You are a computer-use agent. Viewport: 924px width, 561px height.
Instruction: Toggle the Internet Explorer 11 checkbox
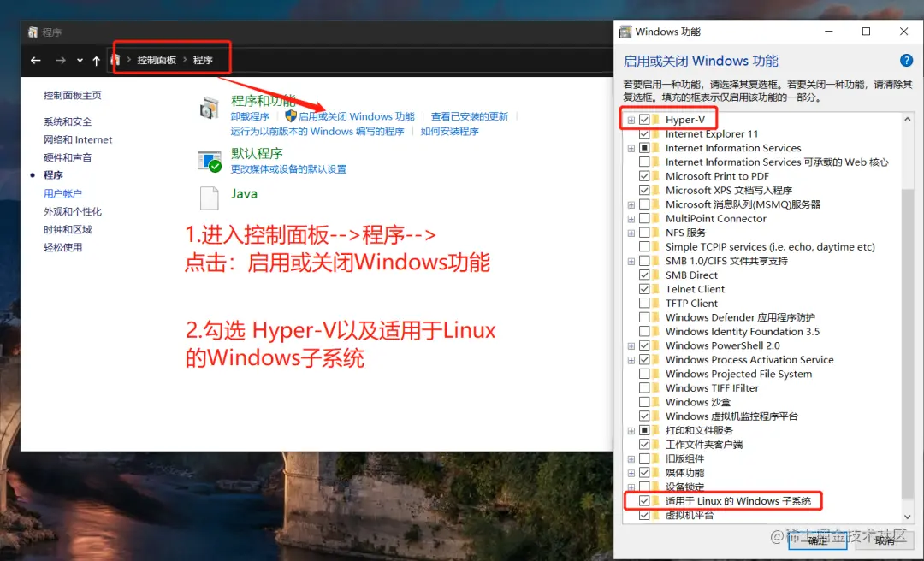tap(644, 133)
